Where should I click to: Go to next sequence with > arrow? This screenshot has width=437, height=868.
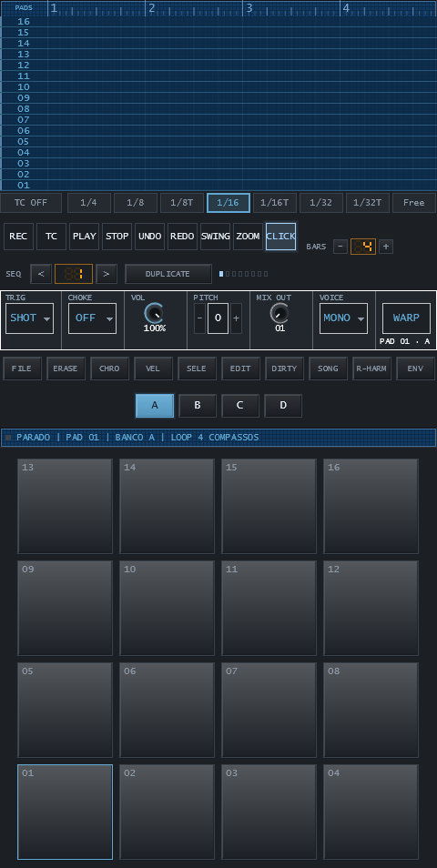pyautogui.click(x=107, y=274)
